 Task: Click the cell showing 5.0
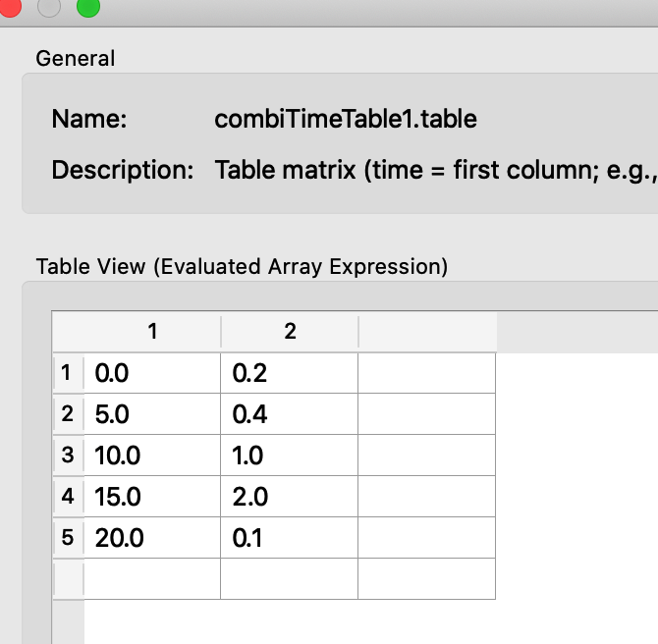(152, 414)
